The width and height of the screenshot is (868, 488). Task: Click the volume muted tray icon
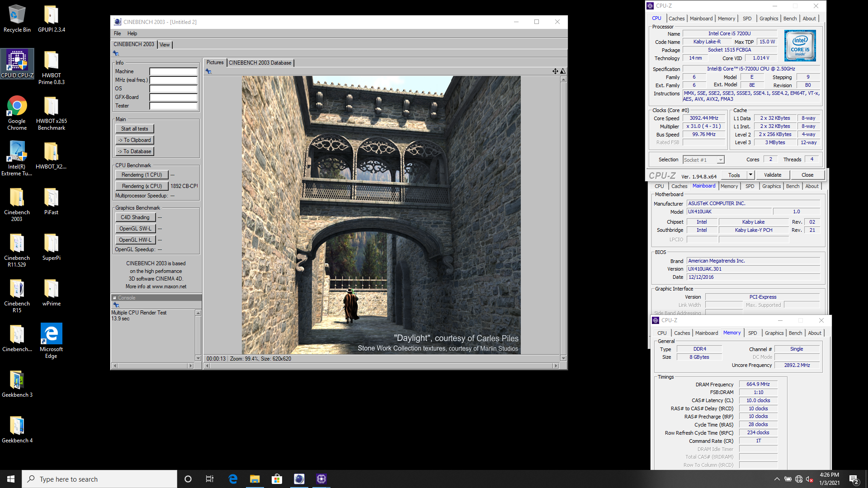(810, 479)
